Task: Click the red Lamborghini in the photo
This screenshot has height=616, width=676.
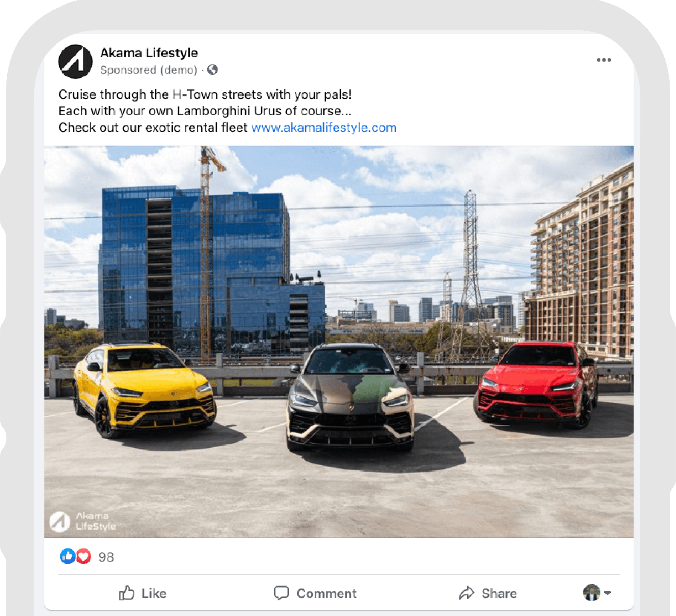Action: tap(536, 385)
